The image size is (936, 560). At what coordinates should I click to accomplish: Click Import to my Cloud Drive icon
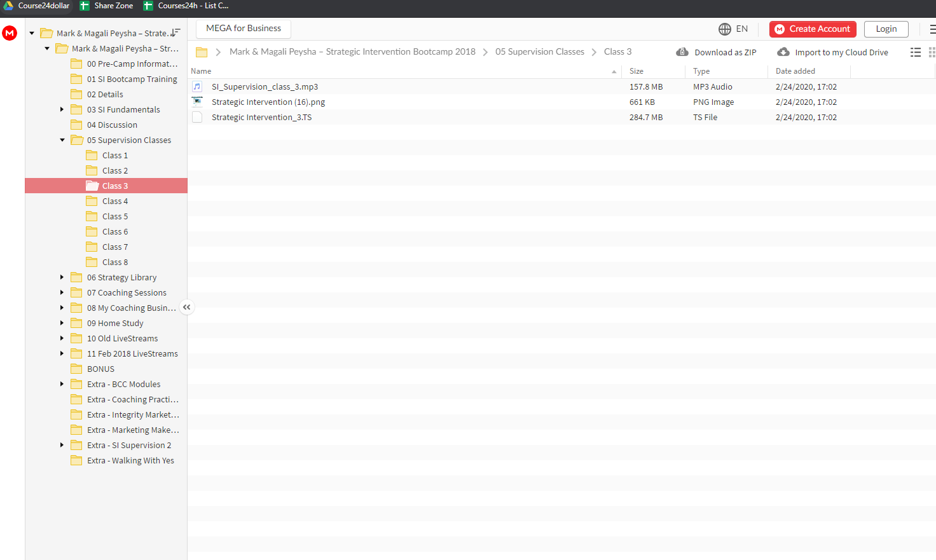(x=783, y=52)
